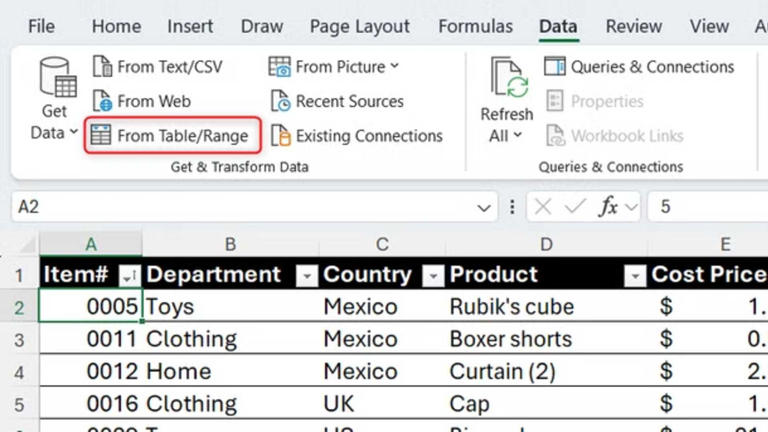This screenshot has height=432, width=768.
Task: Switch to the Formulas tab
Action: click(x=475, y=27)
